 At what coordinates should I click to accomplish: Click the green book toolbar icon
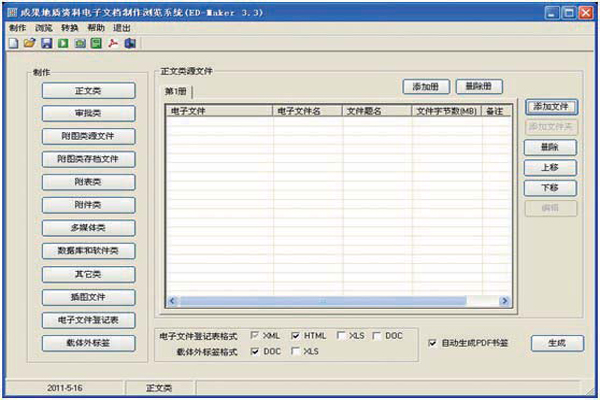tap(96, 44)
